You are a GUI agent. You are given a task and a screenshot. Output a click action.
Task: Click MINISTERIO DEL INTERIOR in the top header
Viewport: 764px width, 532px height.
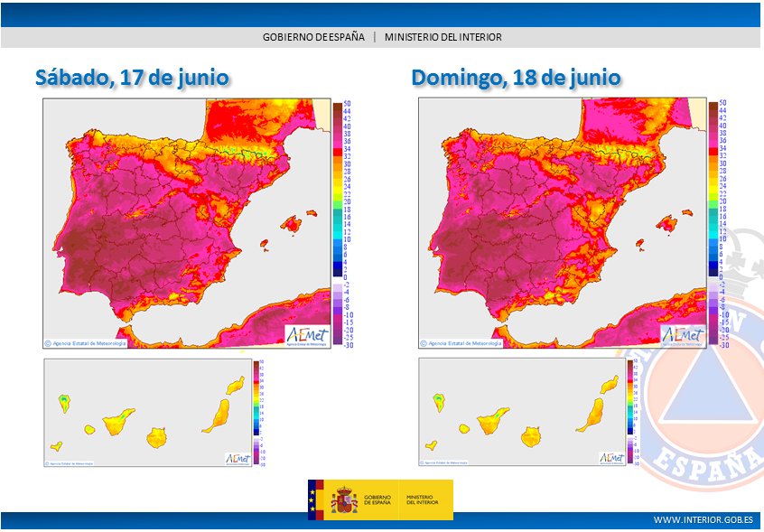pos(444,37)
